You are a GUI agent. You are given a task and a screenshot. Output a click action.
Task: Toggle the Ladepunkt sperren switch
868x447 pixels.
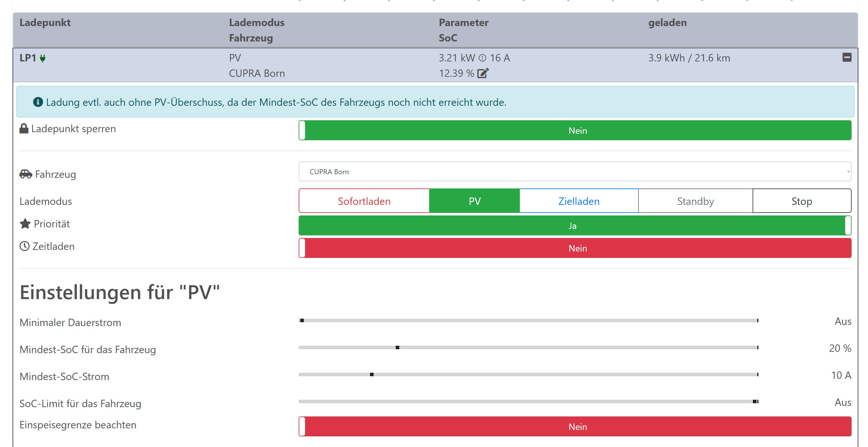[x=574, y=131]
